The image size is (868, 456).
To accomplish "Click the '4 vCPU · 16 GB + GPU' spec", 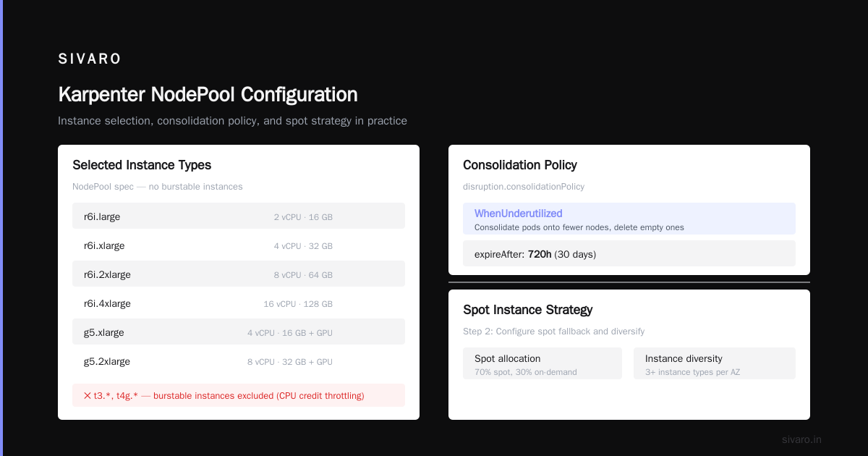I will [x=290, y=333].
